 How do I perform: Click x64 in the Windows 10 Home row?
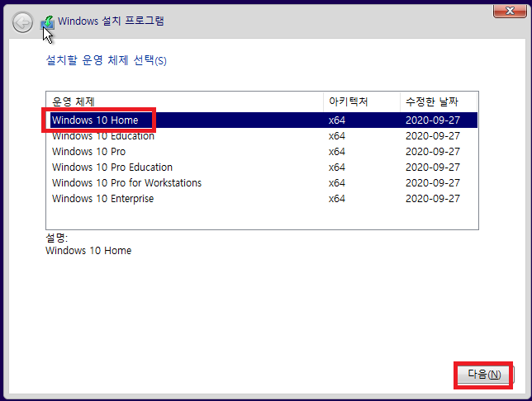pyautogui.click(x=337, y=120)
